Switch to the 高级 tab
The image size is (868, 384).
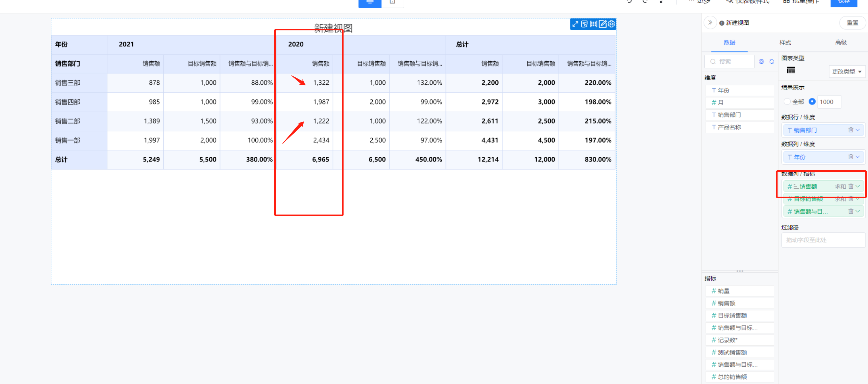(x=841, y=42)
